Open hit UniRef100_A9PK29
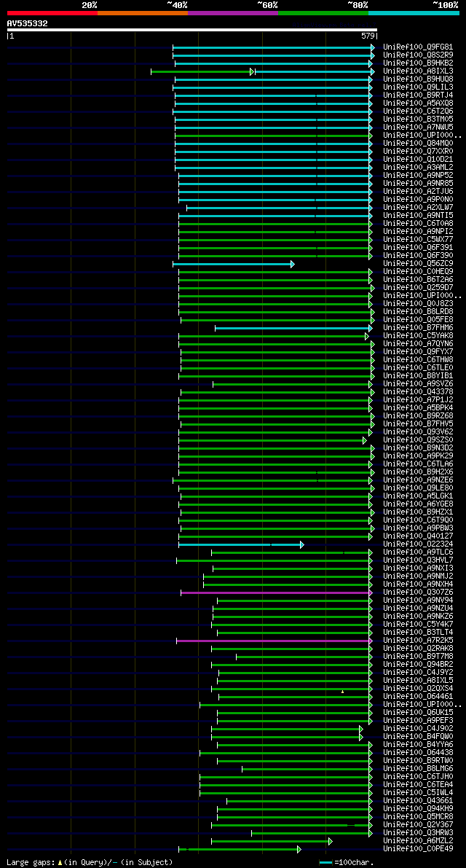 (x=418, y=456)
